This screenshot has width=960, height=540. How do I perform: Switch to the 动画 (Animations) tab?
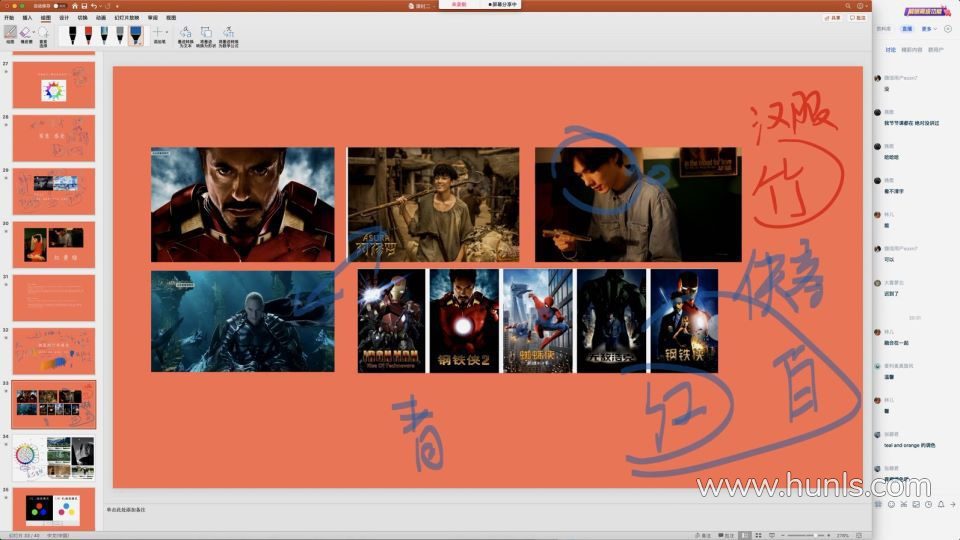tap(101, 18)
